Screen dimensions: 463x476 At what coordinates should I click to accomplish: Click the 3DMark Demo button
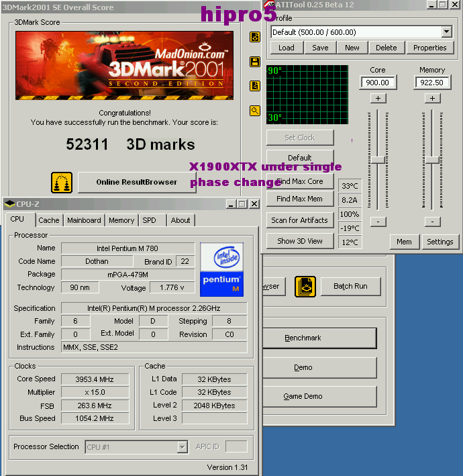[x=319, y=367]
